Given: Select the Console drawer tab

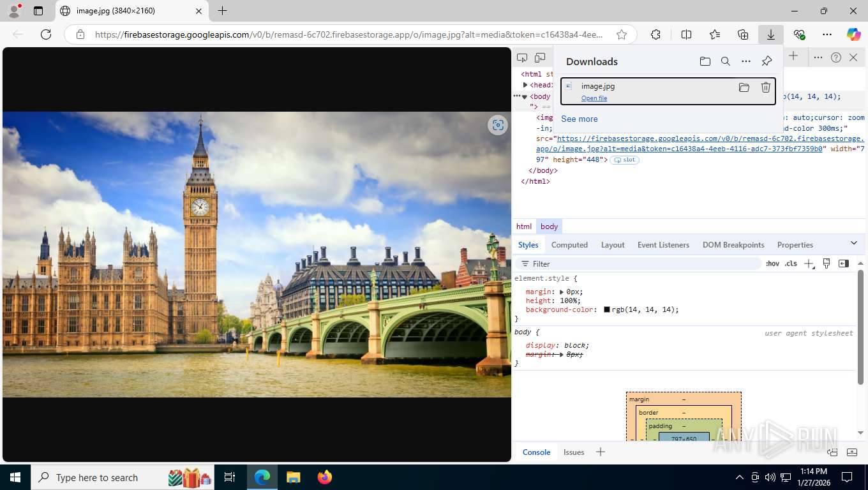Looking at the screenshot, I should coord(536,452).
